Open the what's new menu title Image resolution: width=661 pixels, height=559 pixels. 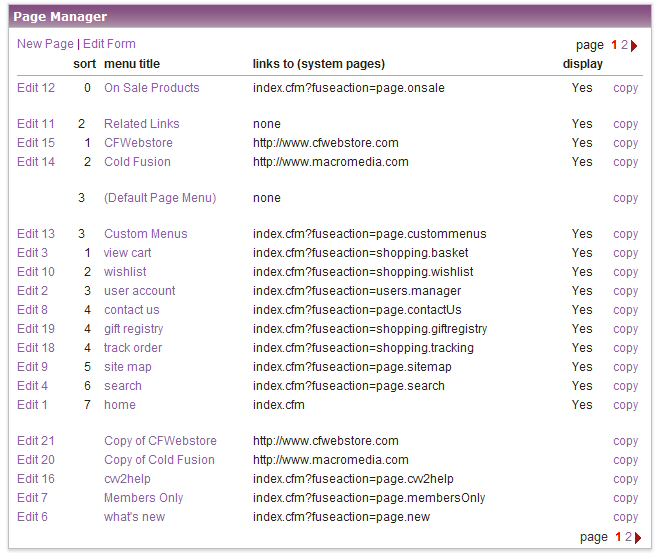point(134,517)
